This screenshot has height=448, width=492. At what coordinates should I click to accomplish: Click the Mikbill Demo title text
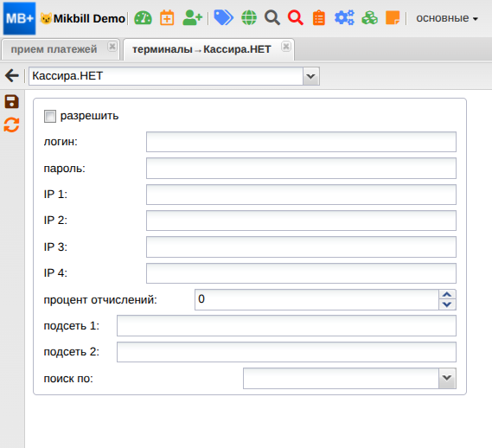pyautogui.click(x=89, y=18)
